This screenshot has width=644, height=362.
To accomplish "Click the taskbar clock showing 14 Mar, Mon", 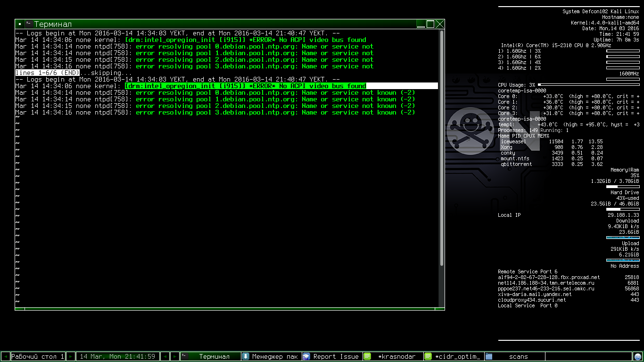I will (x=118, y=357).
